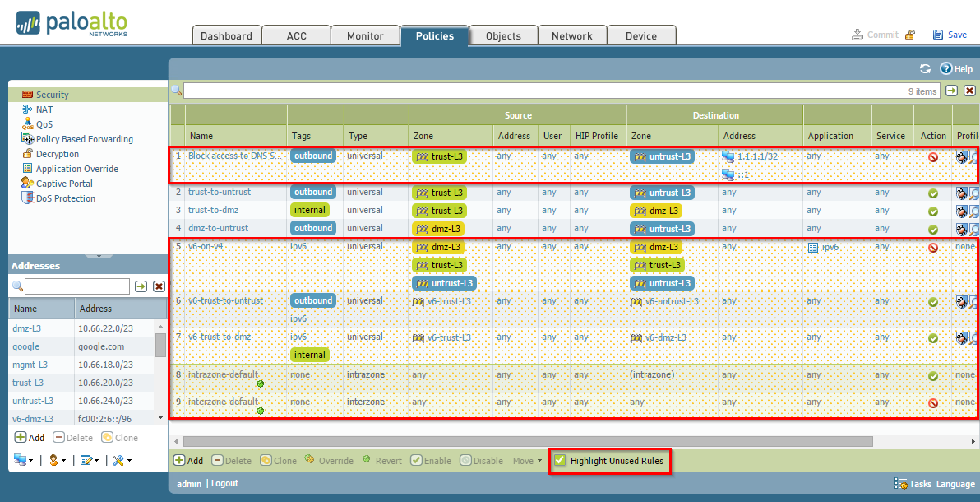Viewport: 980px width, 502px height.
Task: Select NAT in the policies sidebar
Action: point(44,109)
